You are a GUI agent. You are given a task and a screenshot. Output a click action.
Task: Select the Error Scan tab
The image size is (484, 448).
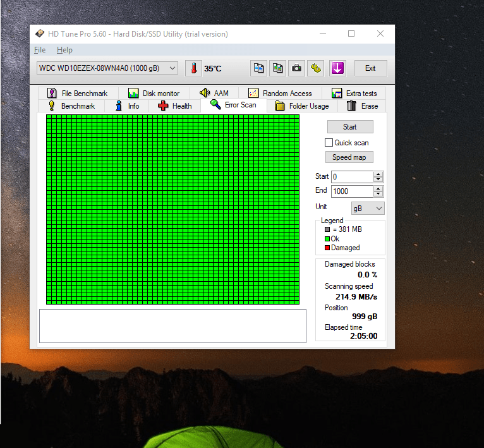point(233,105)
